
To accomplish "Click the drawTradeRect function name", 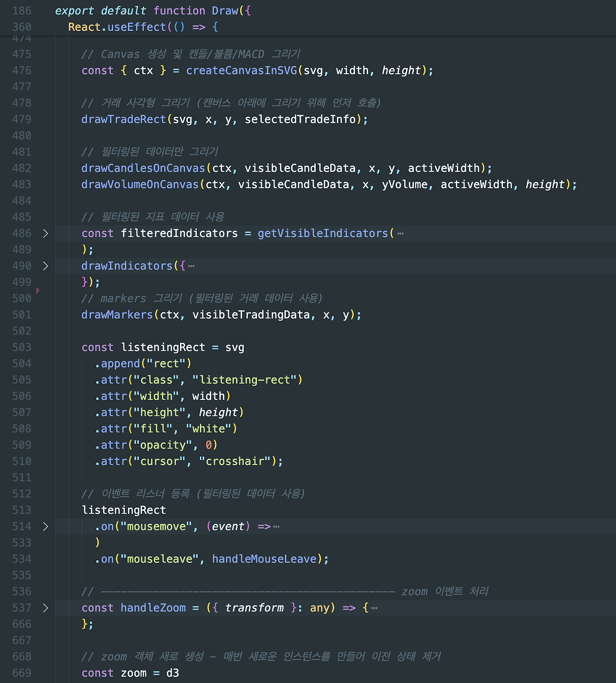I will (124, 119).
